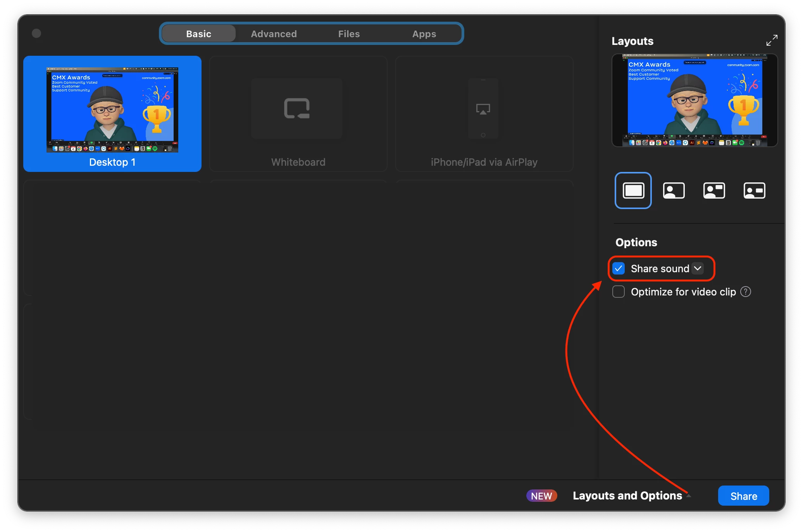Click the expand layouts preview arrows icon
Viewport: 803px width, 532px height.
tap(772, 40)
